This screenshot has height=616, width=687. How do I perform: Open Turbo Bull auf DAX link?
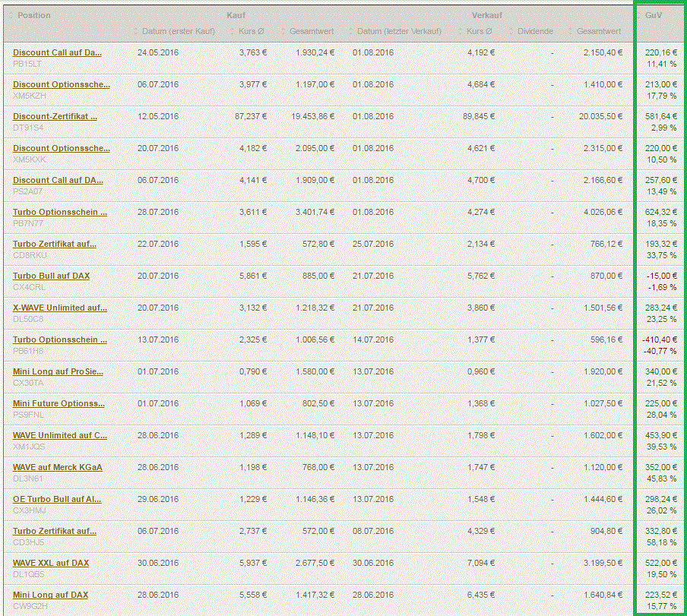(51, 276)
